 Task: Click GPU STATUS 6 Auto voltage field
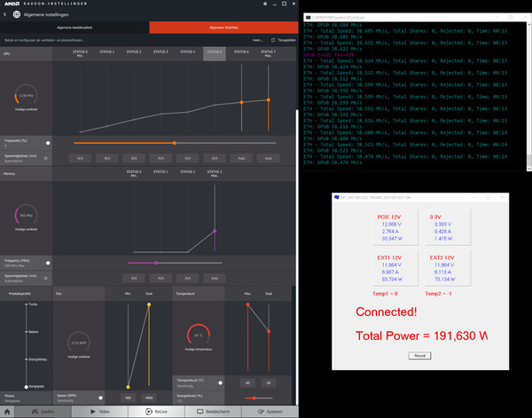pyautogui.click(x=241, y=158)
